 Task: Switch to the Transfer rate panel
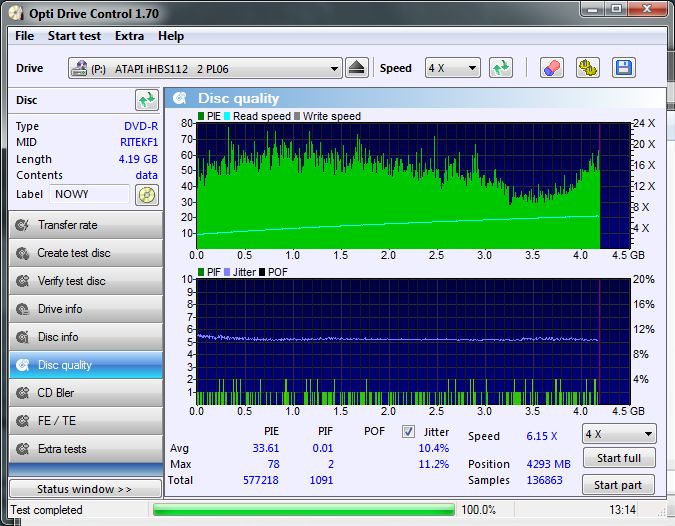click(86, 225)
